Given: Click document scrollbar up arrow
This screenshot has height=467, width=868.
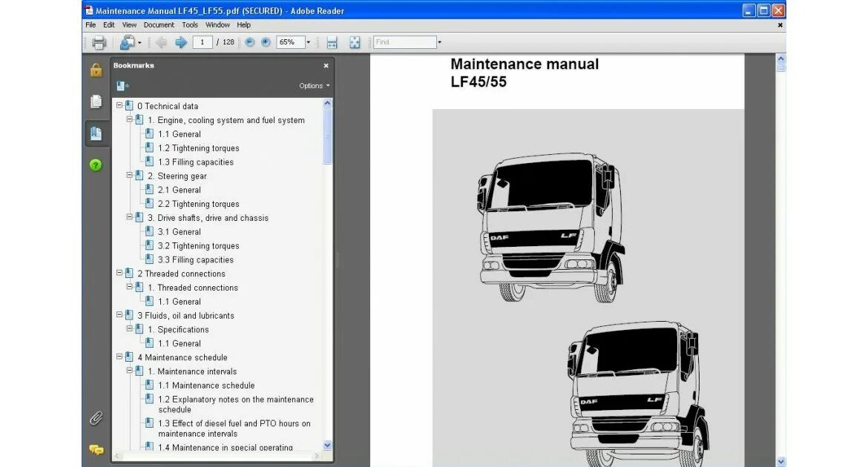Looking at the screenshot, I should [x=781, y=58].
